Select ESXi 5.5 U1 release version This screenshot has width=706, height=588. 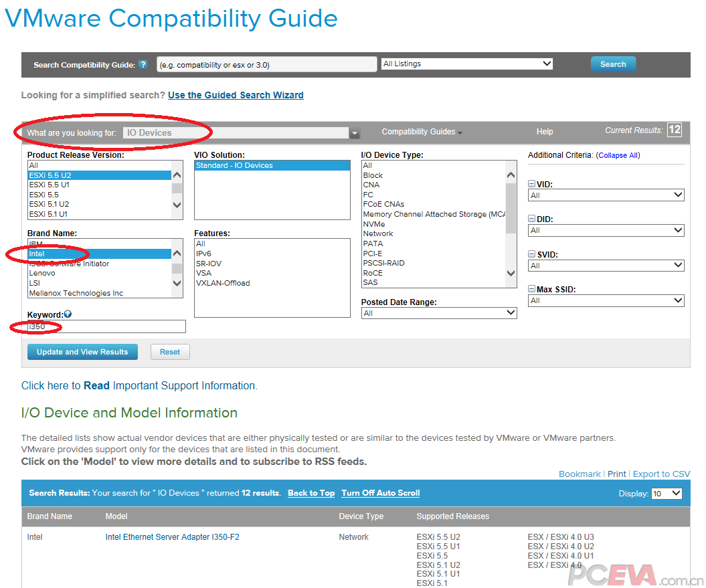pyautogui.click(x=100, y=185)
